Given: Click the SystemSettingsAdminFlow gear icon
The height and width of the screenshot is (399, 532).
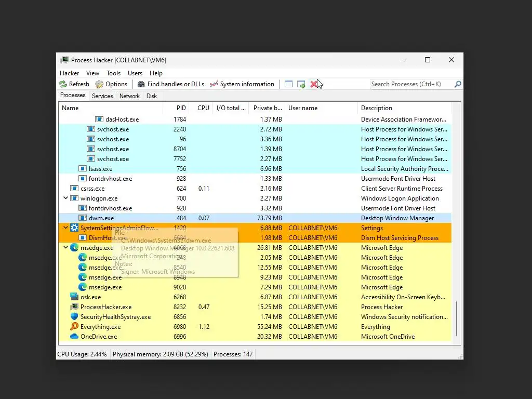Looking at the screenshot, I should tap(74, 228).
